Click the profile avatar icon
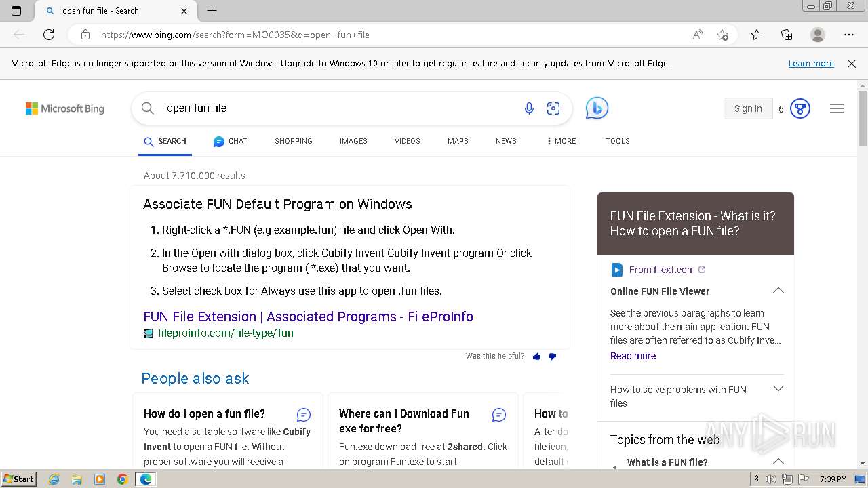 click(x=818, y=35)
